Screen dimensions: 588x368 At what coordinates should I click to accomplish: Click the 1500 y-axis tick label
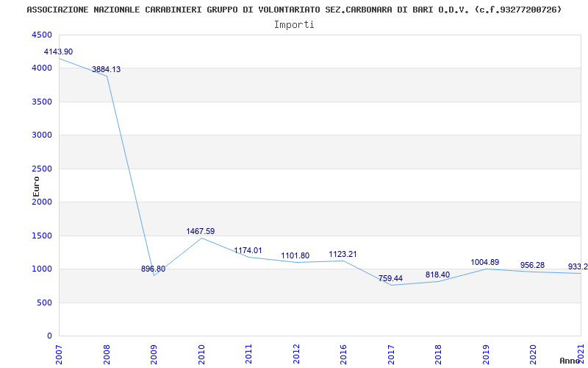click(40, 236)
